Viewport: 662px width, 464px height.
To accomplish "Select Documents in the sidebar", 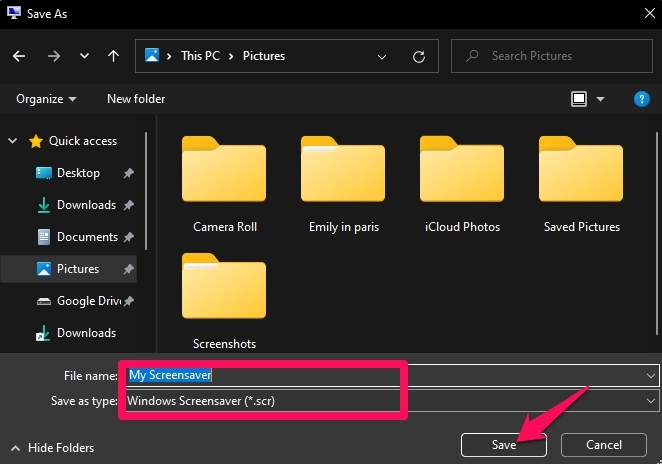I will 87,237.
